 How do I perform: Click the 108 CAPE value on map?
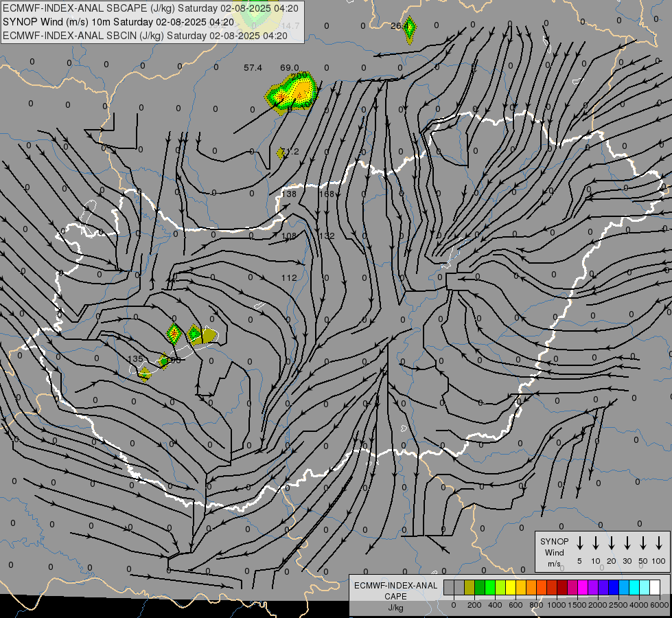point(289,236)
